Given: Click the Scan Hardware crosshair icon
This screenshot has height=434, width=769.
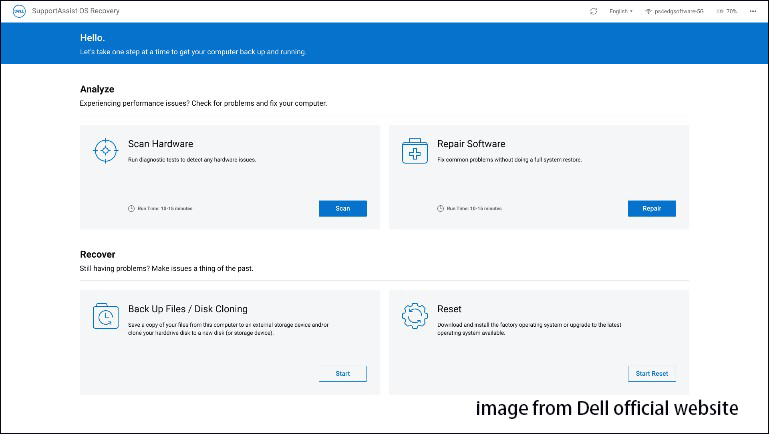Looking at the screenshot, I should click(x=105, y=151).
